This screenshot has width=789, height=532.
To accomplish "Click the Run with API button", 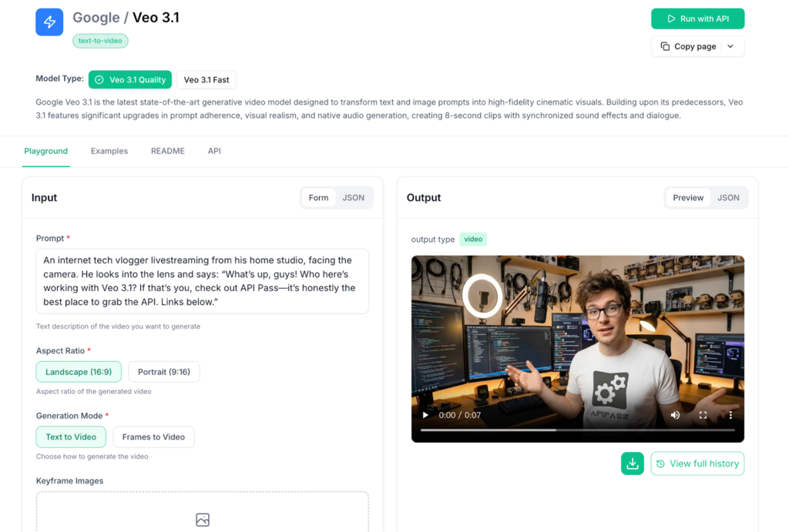I will click(x=697, y=18).
